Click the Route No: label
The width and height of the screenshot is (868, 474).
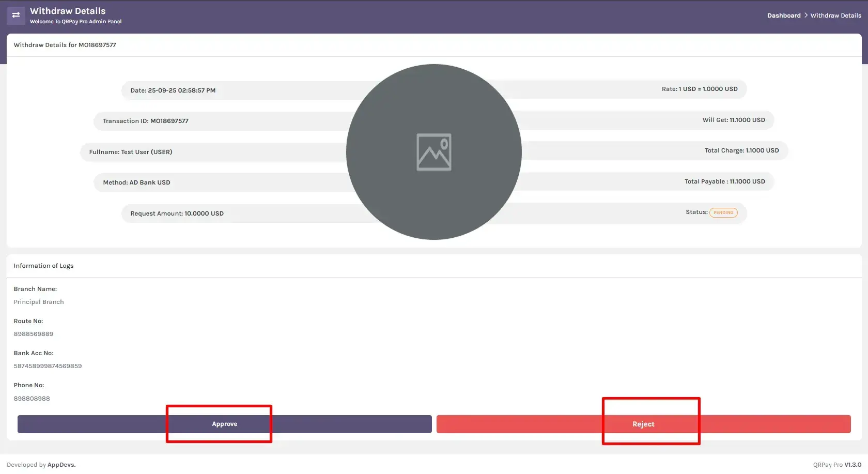[28, 321]
